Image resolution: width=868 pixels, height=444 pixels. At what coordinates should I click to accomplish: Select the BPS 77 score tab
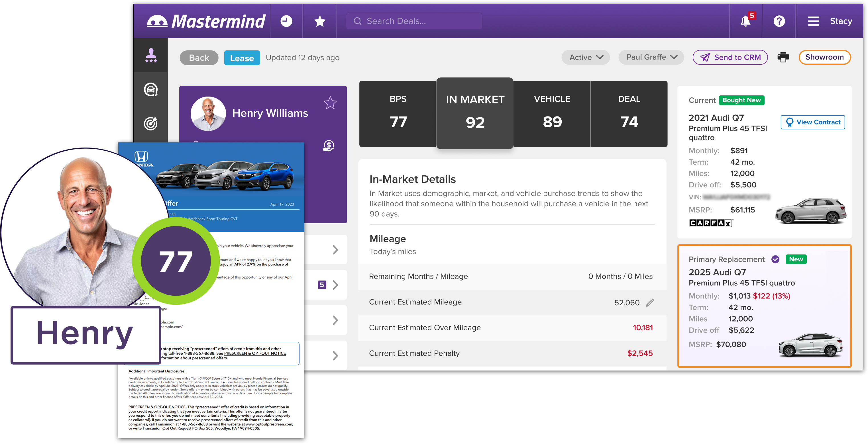click(398, 114)
